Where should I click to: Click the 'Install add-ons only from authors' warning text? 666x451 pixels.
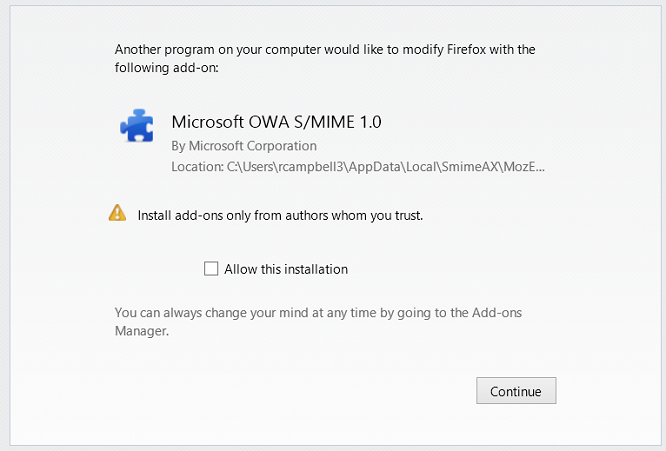(280, 216)
